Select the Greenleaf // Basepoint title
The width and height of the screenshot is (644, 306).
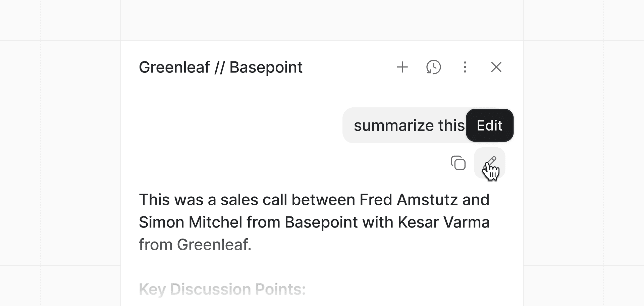(x=221, y=67)
